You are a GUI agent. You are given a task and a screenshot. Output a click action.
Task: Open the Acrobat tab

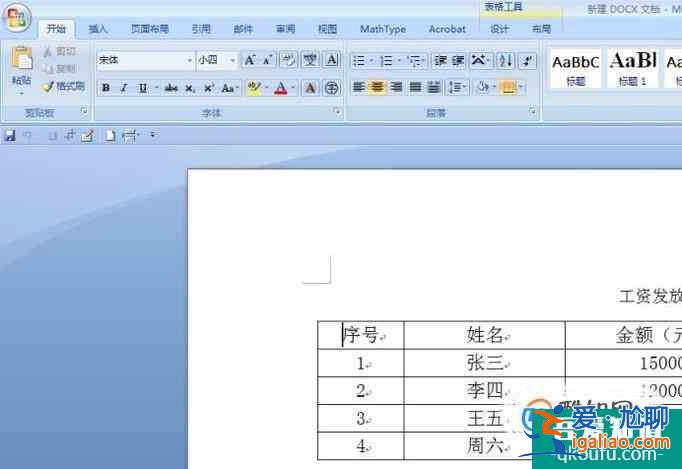coord(447,29)
